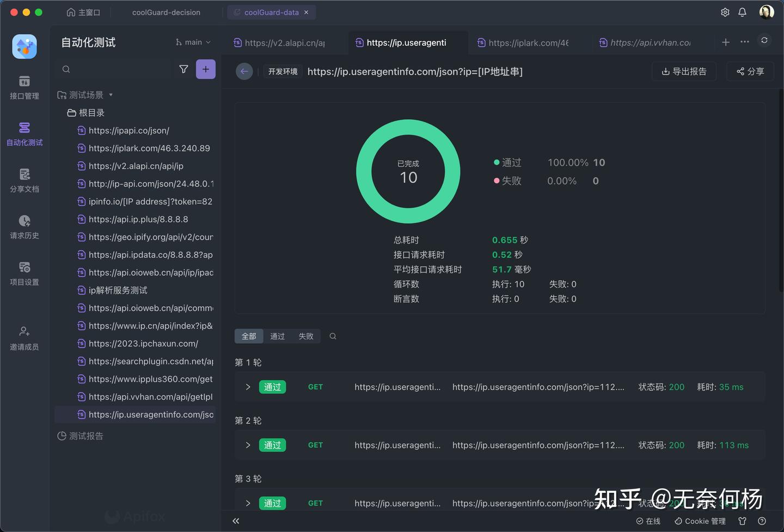The width and height of the screenshot is (784, 532).
Task: Collapse the sidebar with double-chevron icon
Action: point(236,521)
